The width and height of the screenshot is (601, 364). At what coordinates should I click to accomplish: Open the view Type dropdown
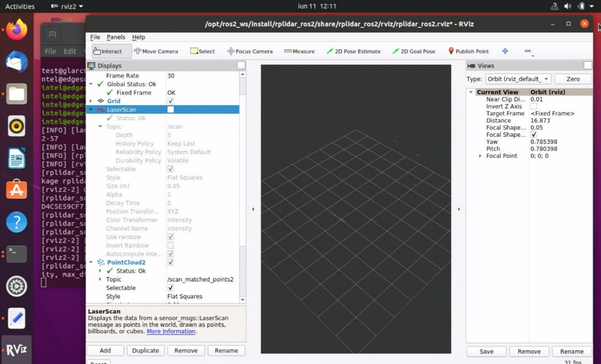tap(518, 79)
